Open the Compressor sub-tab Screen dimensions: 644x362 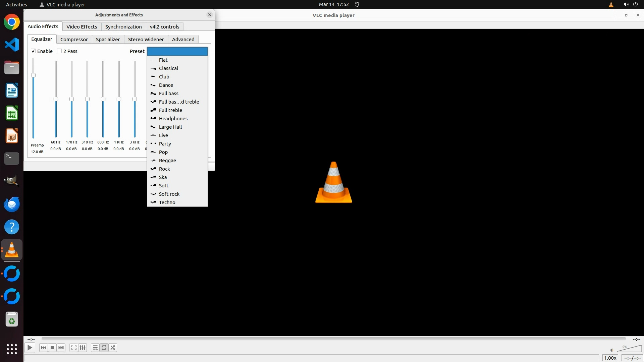(x=74, y=40)
